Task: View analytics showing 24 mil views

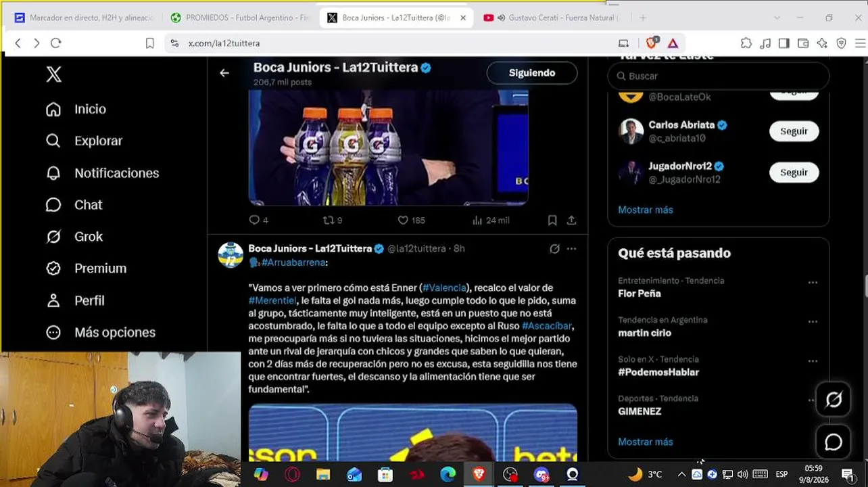Action: (x=491, y=220)
